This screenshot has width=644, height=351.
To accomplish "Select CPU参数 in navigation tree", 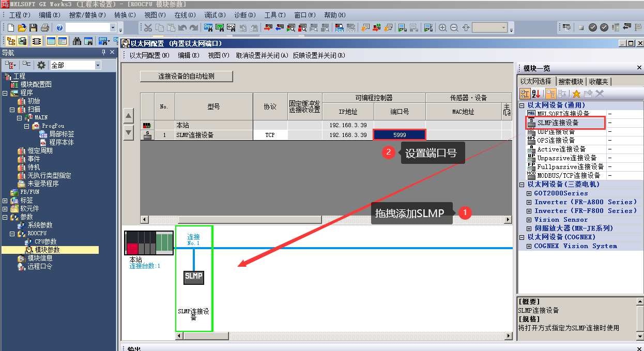I will (45, 242).
